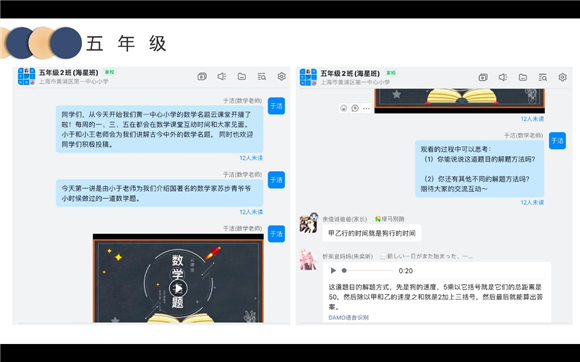Click the transcribed text starting 这道题目的解题方式
This screenshot has width=580, height=362.
[x=436, y=297]
